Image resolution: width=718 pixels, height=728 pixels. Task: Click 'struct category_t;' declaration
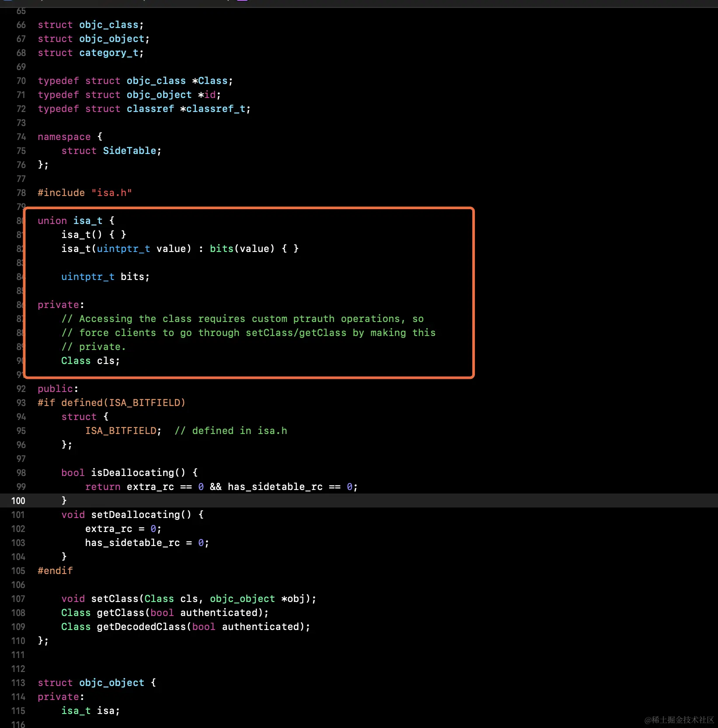[x=91, y=53]
